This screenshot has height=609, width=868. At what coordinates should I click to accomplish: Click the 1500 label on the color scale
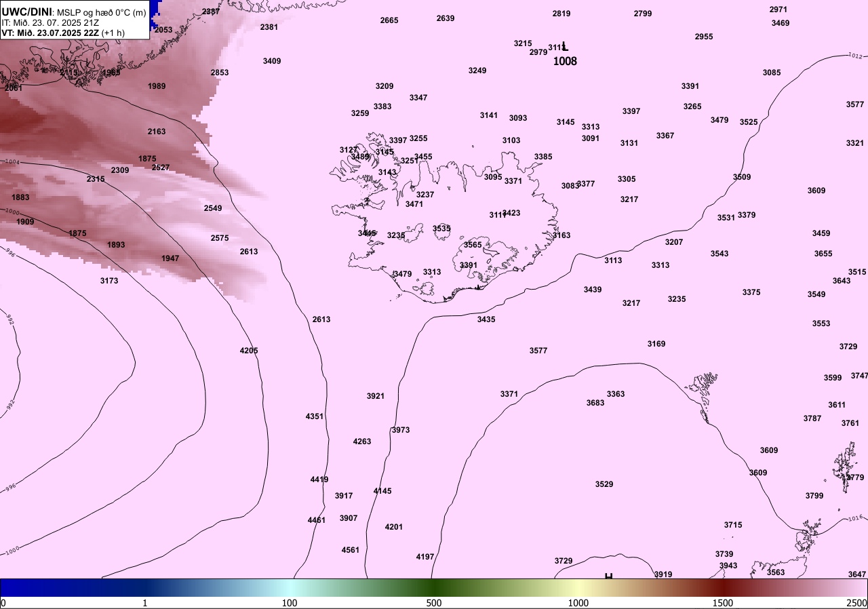(723, 603)
